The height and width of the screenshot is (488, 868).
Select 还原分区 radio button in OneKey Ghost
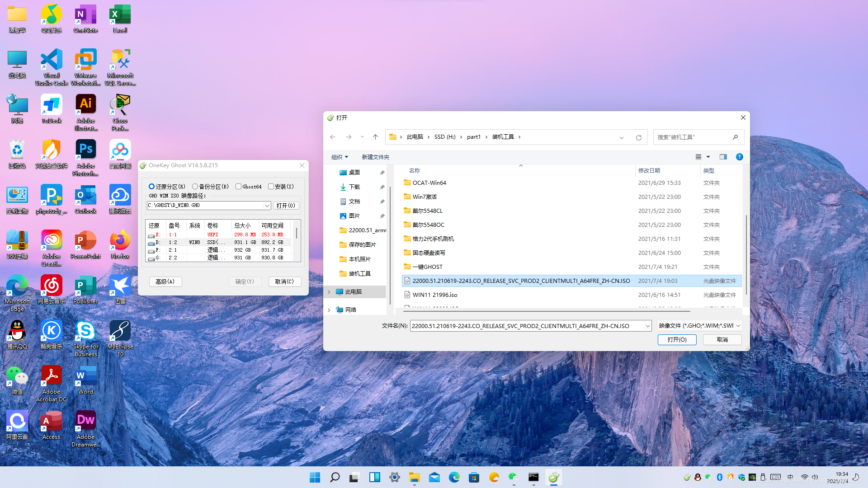click(x=151, y=186)
